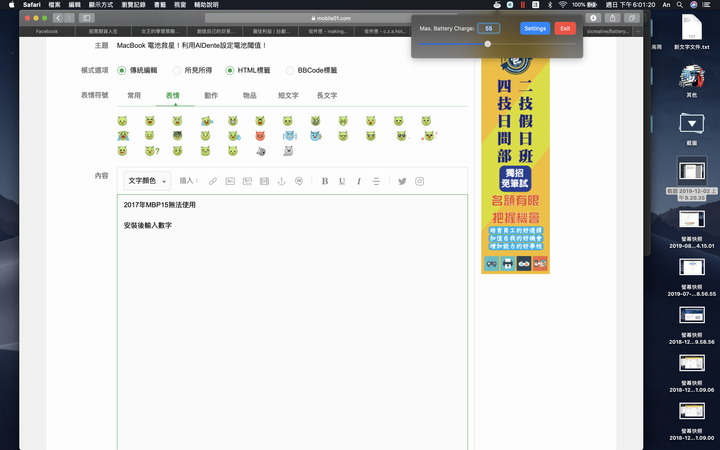Screen dimensions: 720x450
Task: Select the BBCode標籤 radio button
Action: (x=289, y=70)
